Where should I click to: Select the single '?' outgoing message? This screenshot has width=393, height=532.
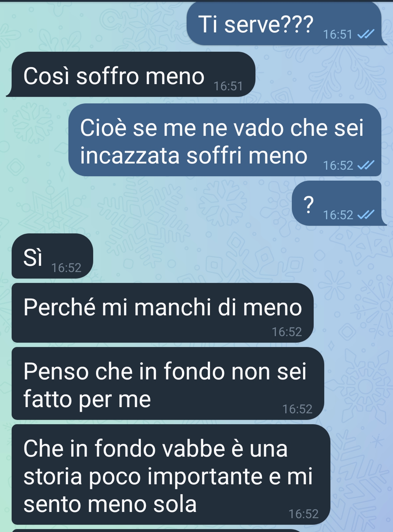338,203
